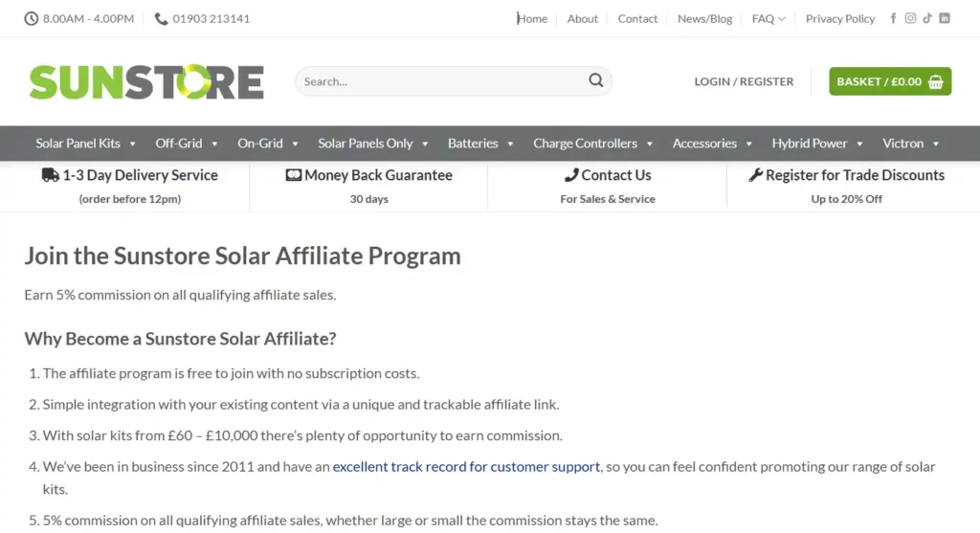Screen dimensions: 980x533
Task: Expand the Solar Panels Only dropdown arrow
Action: (x=425, y=144)
